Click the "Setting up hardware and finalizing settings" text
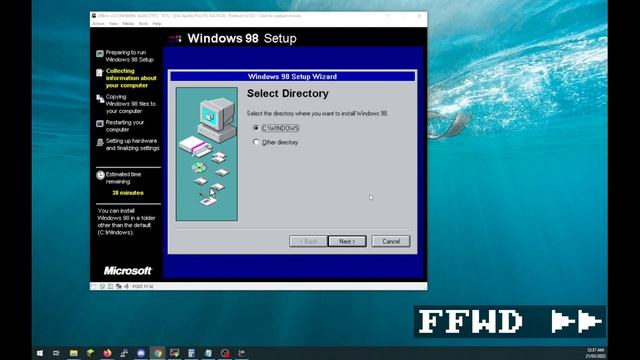640x360 pixels. click(132, 144)
